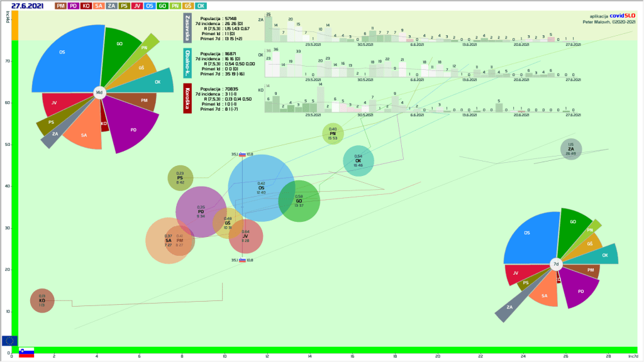Click the Slovenia flag marker above OS bubble
This screenshot has height=362, width=644.
click(x=241, y=154)
